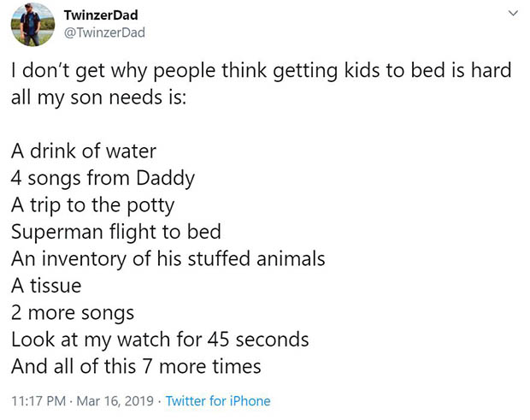Image resolution: width=530 pixels, height=420 pixels.
Task: Click the line "A trip to the potty"
Action: point(94,205)
